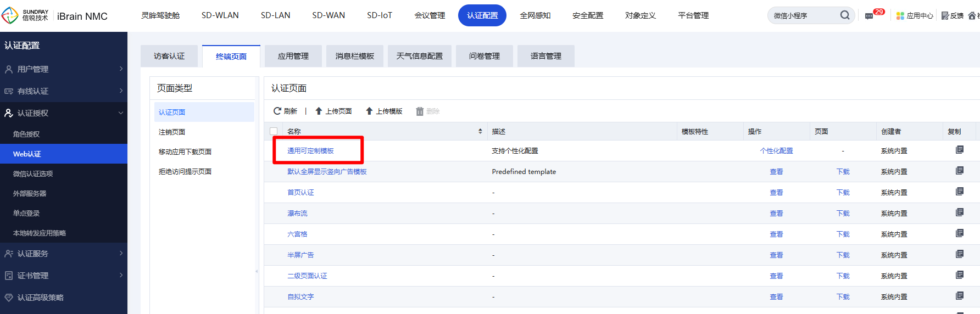Click the 上传模版 upload template button
Viewport: 980px width, 314px height.
(384, 111)
